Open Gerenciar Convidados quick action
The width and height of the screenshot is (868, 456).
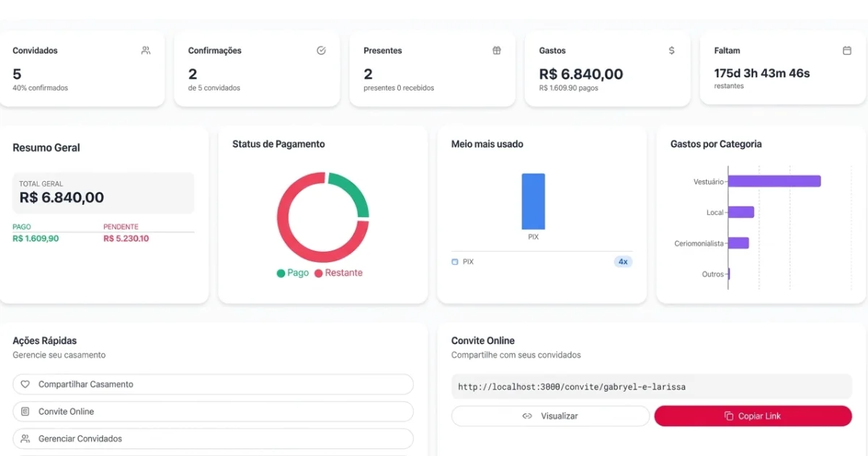[x=213, y=439]
